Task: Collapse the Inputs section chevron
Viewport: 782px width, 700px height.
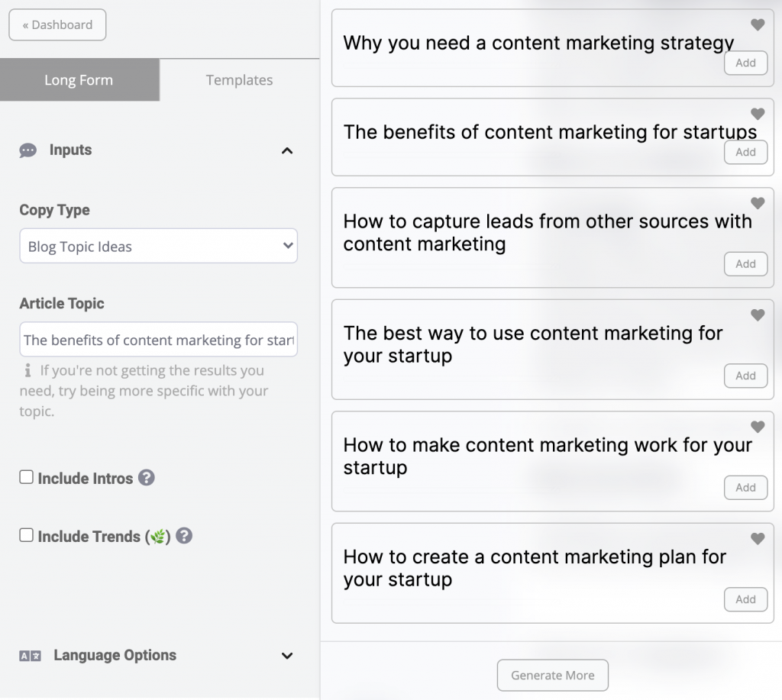Action: click(287, 150)
